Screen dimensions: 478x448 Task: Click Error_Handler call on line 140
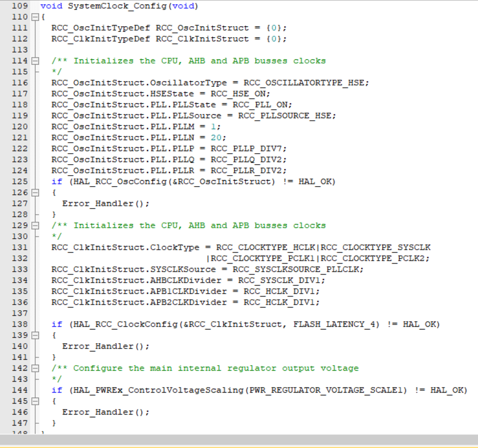point(98,346)
